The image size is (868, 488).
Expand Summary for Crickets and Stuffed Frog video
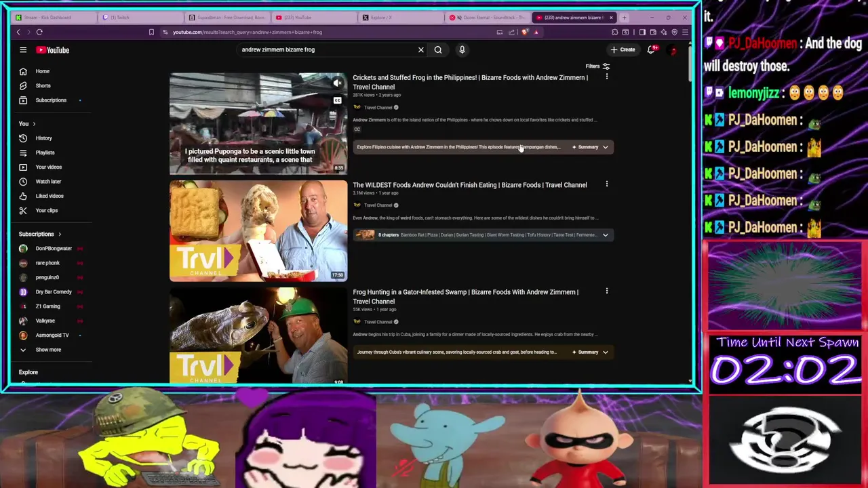591,147
